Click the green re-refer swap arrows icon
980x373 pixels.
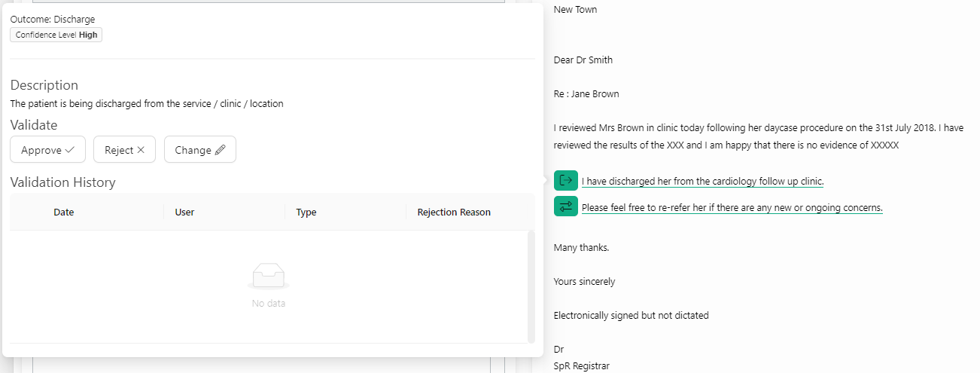tap(566, 206)
